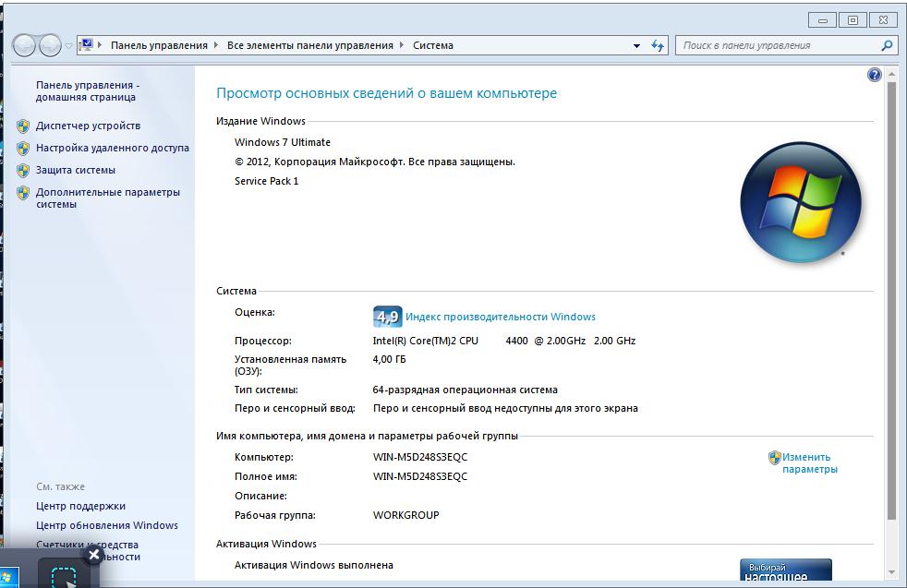Click the Windows logo image

point(801,202)
